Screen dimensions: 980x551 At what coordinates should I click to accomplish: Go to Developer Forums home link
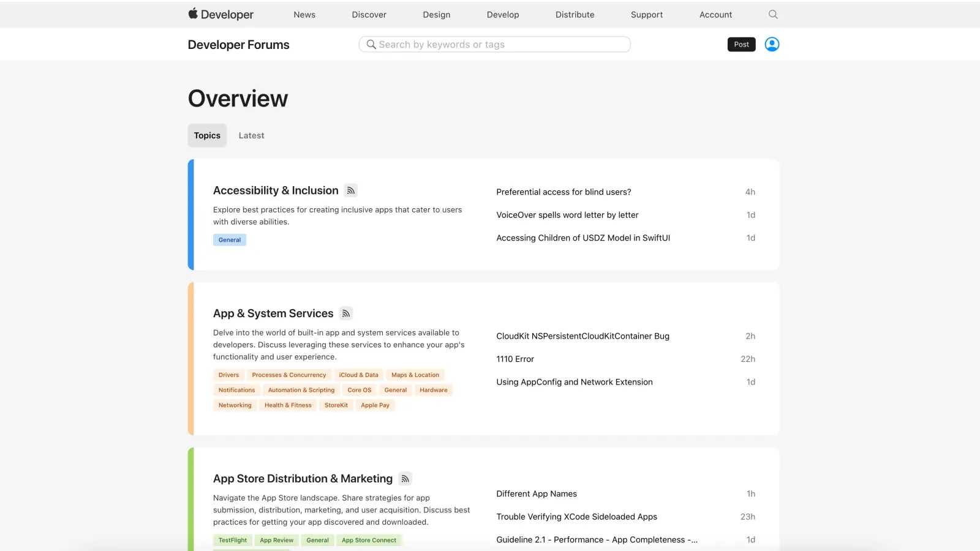pos(239,45)
